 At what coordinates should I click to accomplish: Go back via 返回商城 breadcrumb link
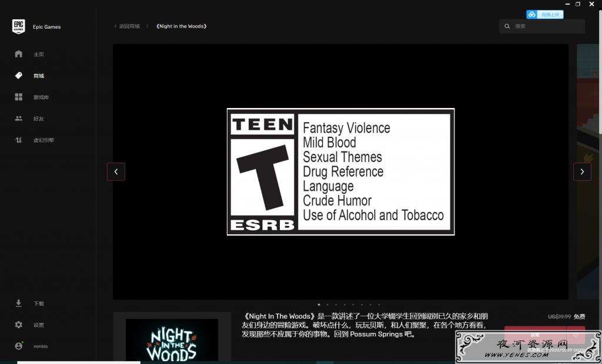point(127,26)
